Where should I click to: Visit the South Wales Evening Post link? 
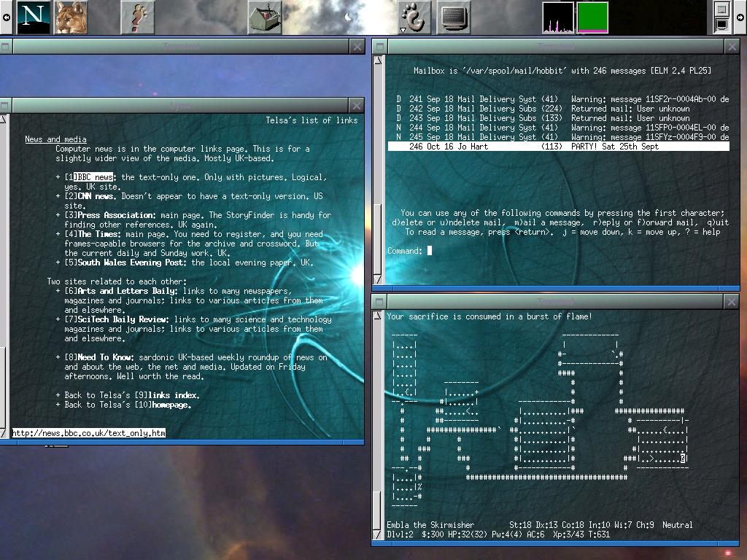click(x=132, y=262)
